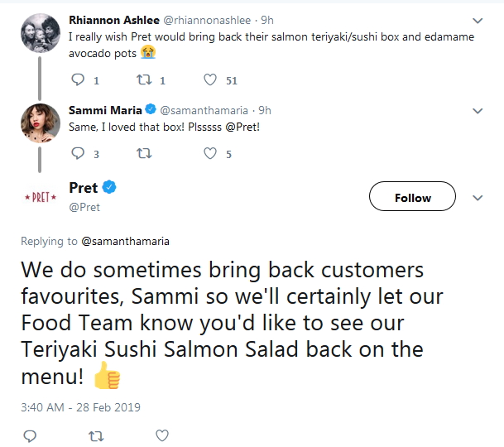Retweet Pret's main tweet

(96, 435)
